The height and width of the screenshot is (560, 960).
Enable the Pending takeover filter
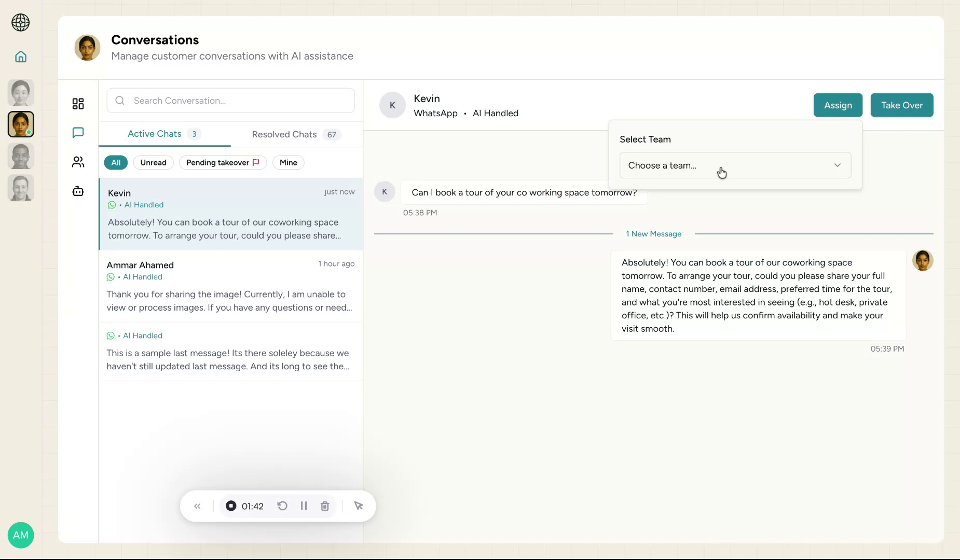(223, 162)
